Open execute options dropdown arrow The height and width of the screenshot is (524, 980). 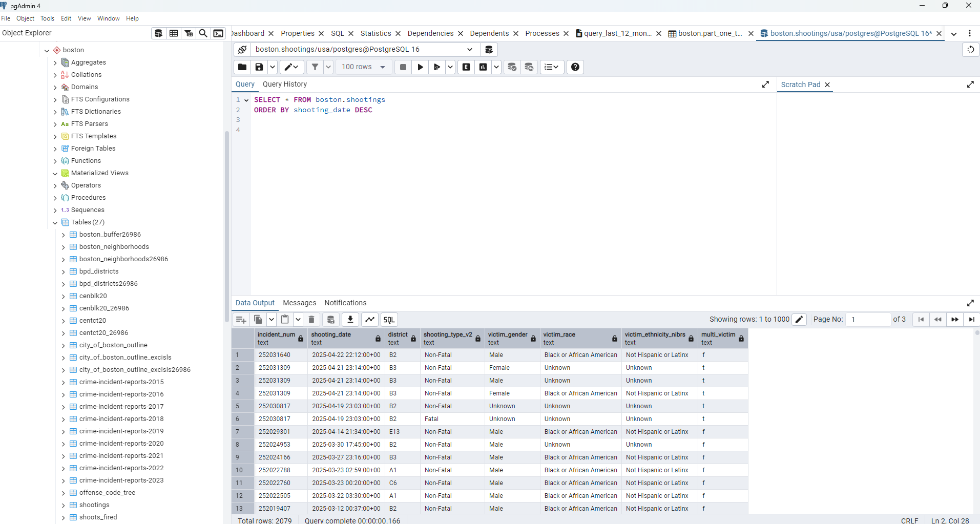(450, 67)
